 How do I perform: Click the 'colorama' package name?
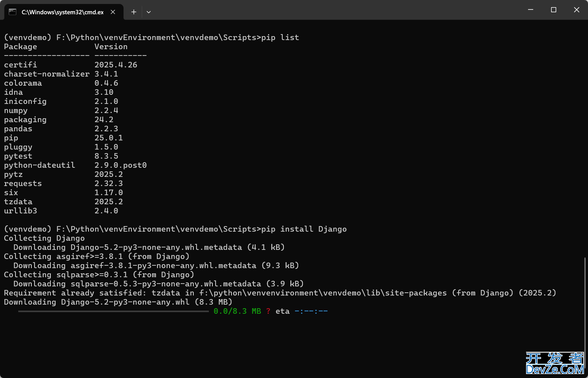point(23,83)
